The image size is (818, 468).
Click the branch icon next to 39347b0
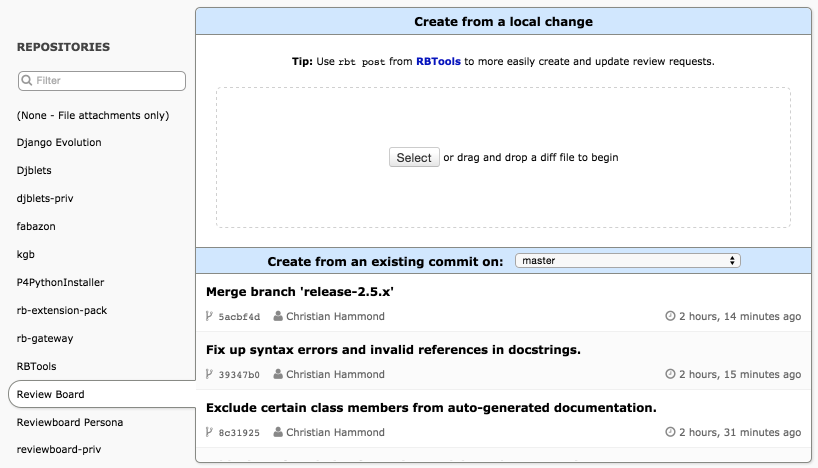click(209, 374)
